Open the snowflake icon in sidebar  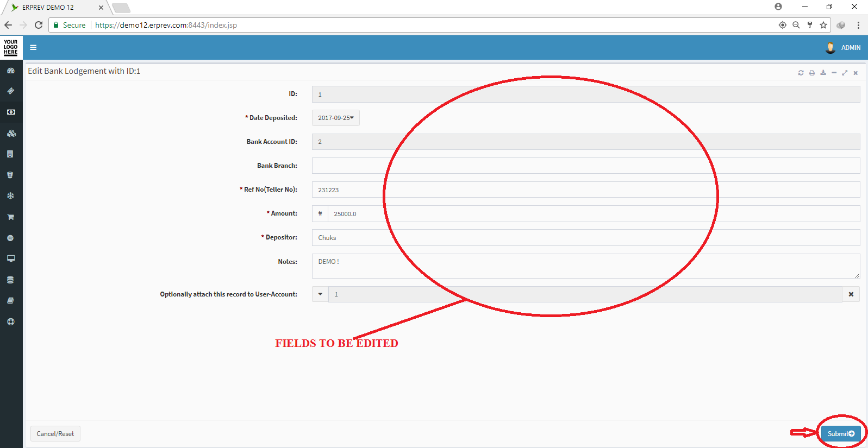[x=10, y=195]
